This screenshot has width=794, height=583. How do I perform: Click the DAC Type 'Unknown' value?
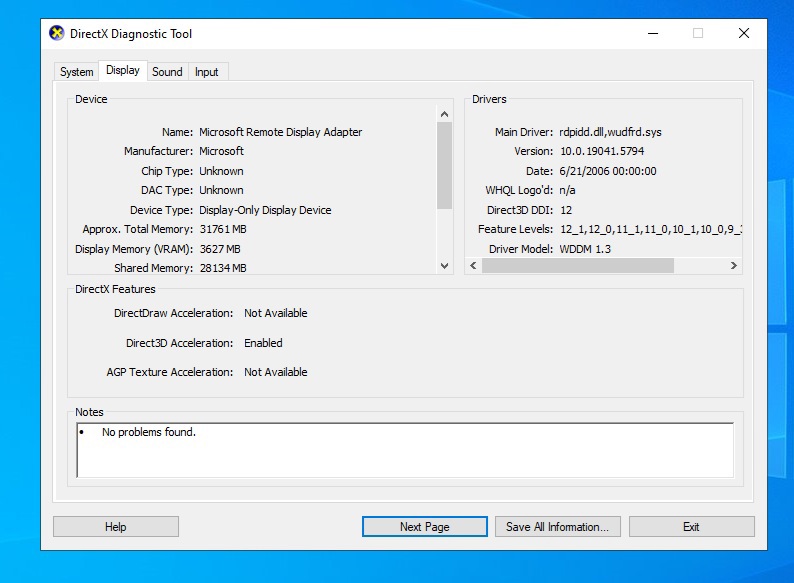coord(221,190)
